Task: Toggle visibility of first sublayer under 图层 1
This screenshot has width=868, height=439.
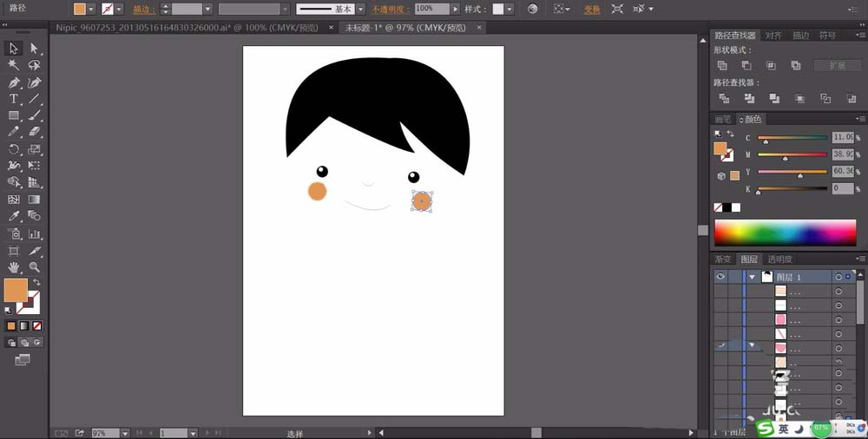Action: 720,292
